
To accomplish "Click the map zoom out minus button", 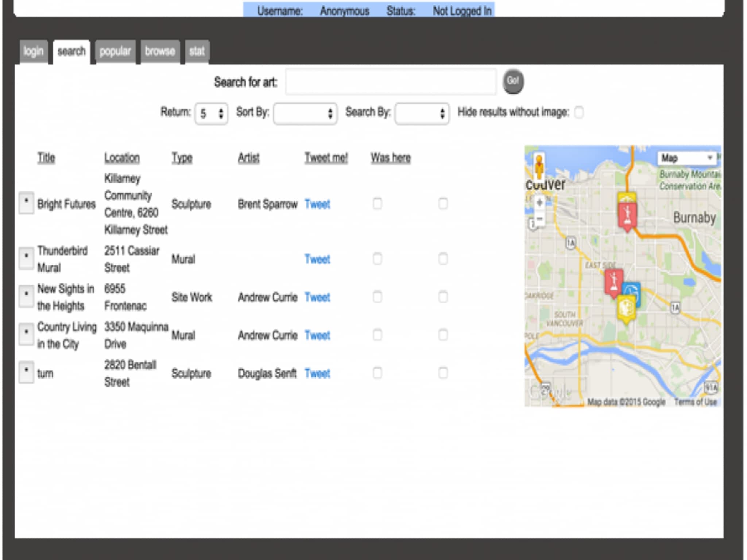I will click(x=539, y=219).
